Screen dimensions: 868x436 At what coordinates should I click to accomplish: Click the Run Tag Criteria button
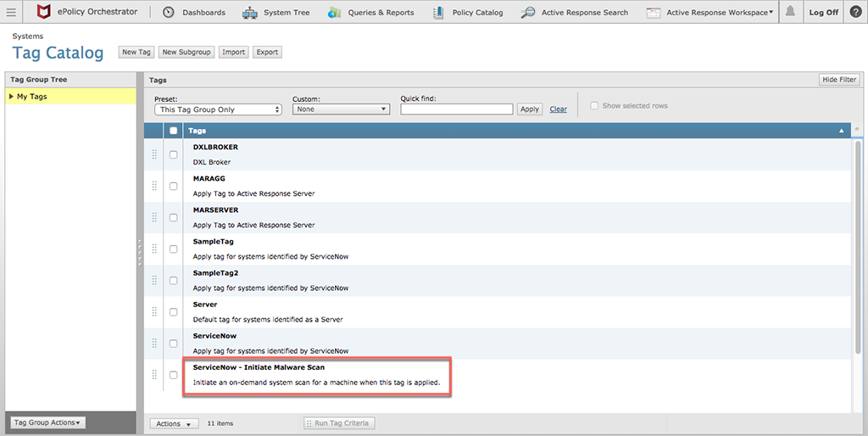click(340, 423)
